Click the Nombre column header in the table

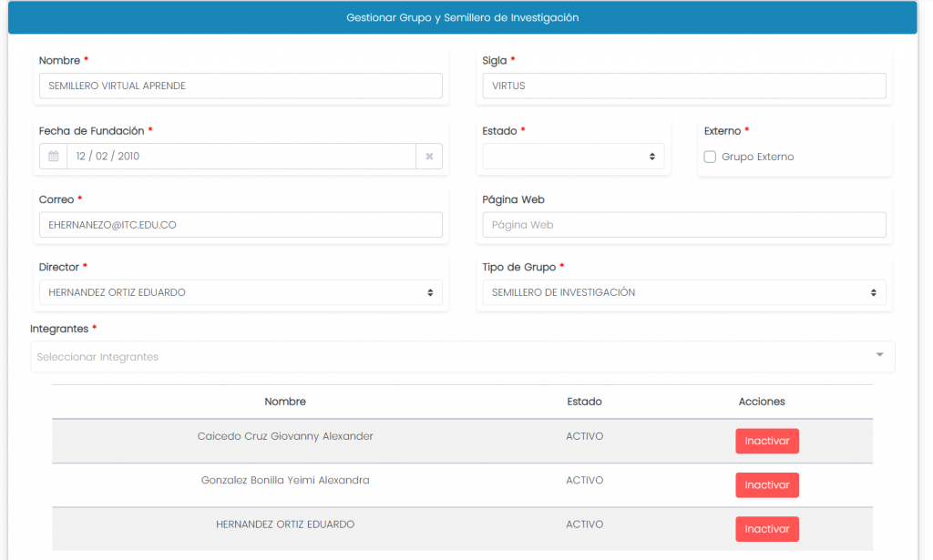click(285, 402)
